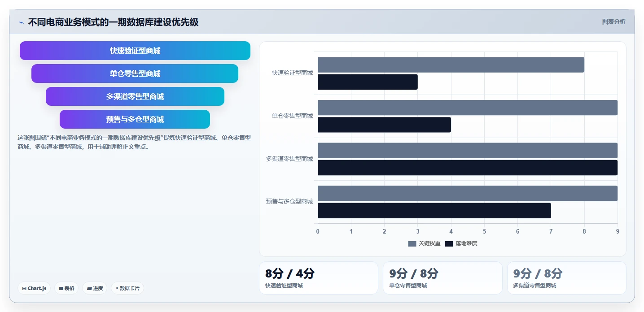The width and height of the screenshot is (644, 312).
Task: Click the 落地难度 bar for 单仓零售型商城
Action: [384, 125]
